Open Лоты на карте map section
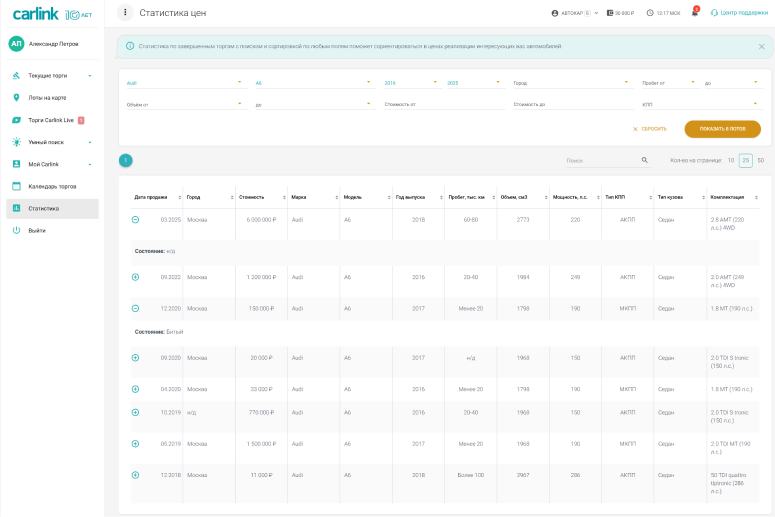775x517 pixels. (47, 98)
